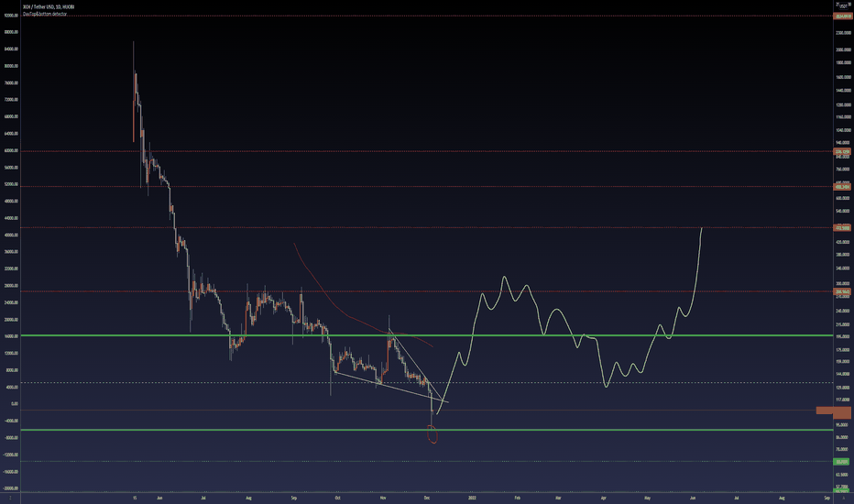Click the Mar label on the time axis
The width and height of the screenshot is (854, 504).
(x=558, y=498)
